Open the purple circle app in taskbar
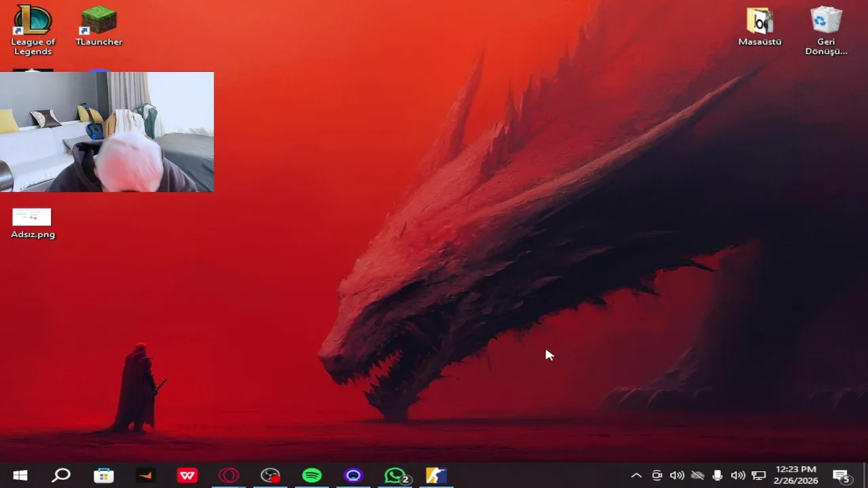Viewport: 868px width, 488px height. coord(353,476)
